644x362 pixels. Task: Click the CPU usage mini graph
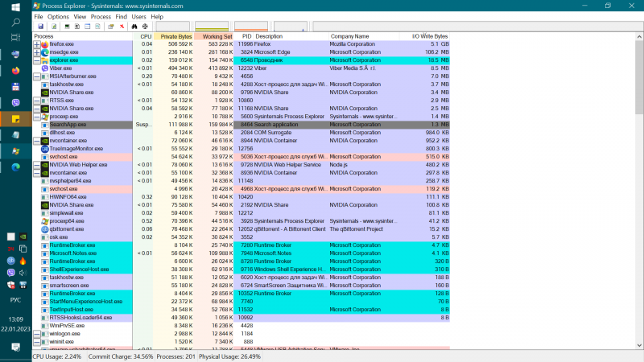(172, 27)
